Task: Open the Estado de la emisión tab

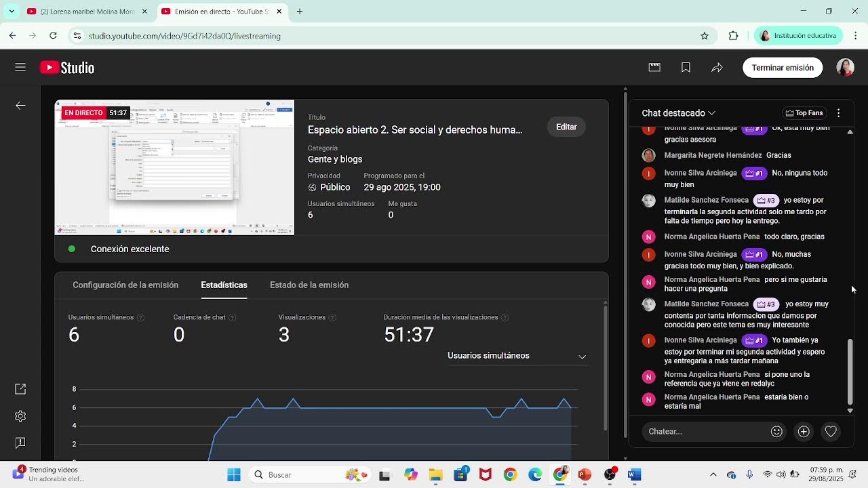Action: pos(309,285)
